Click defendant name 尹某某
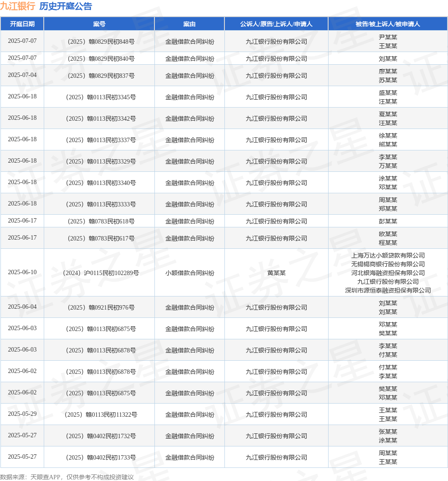This screenshot has height=481, width=448. tap(388, 37)
